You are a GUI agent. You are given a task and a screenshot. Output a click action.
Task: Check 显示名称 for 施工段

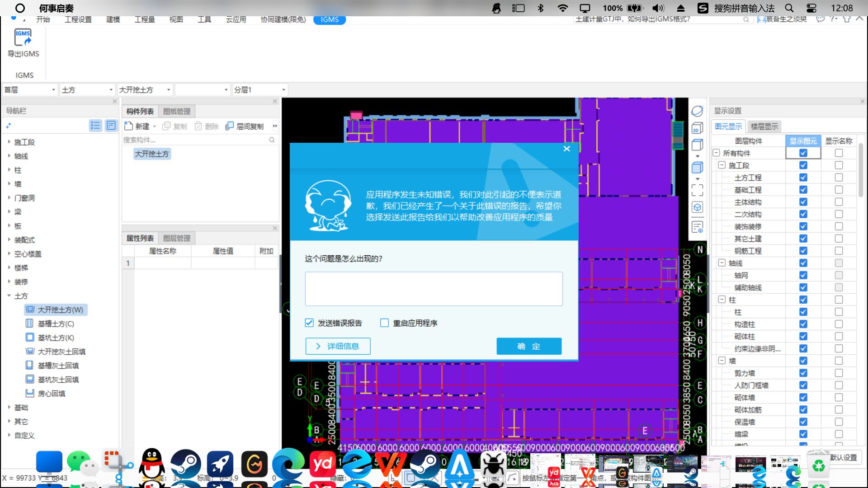839,165
